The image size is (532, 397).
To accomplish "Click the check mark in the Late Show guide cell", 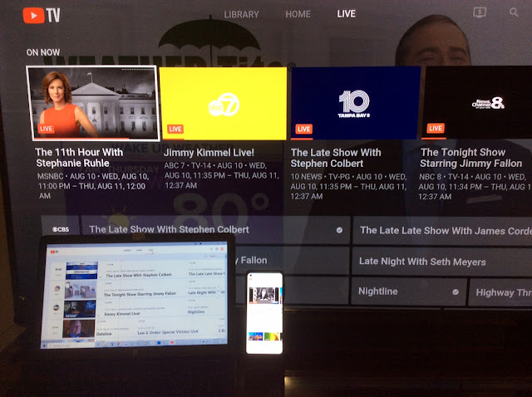I will [x=339, y=230].
